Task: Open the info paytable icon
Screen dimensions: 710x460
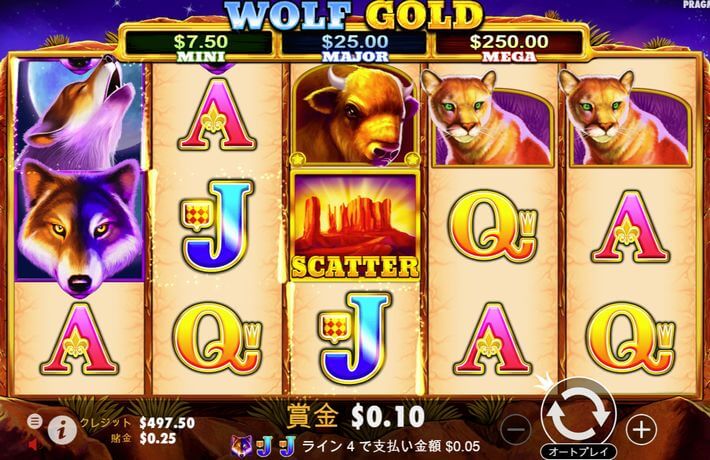Action: point(62,430)
